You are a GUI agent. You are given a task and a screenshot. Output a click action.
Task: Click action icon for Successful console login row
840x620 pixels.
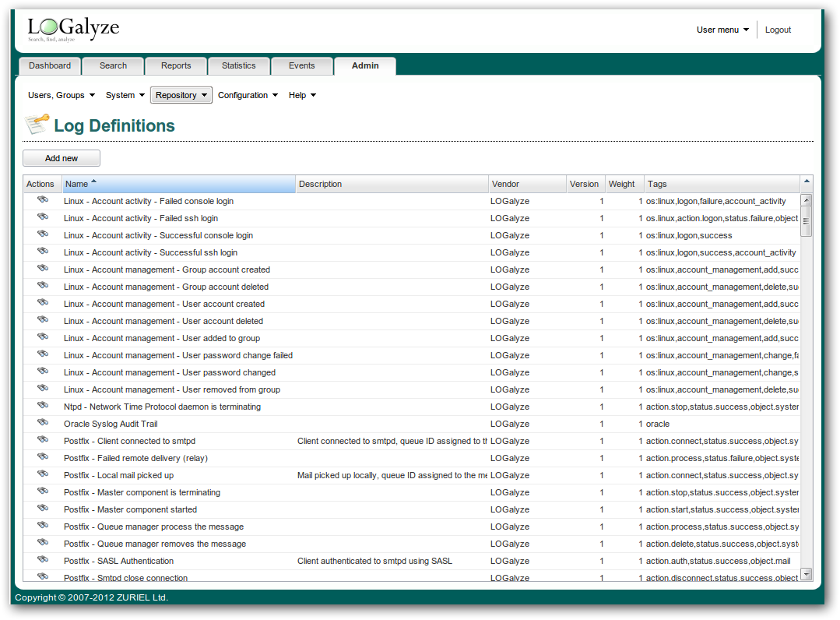coord(43,234)
